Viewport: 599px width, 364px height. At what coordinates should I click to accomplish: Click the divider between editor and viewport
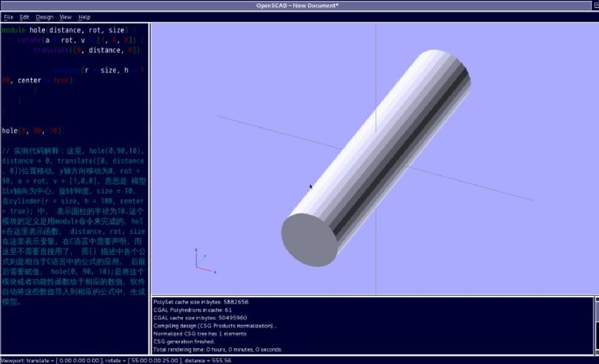(x=150, y=189)
